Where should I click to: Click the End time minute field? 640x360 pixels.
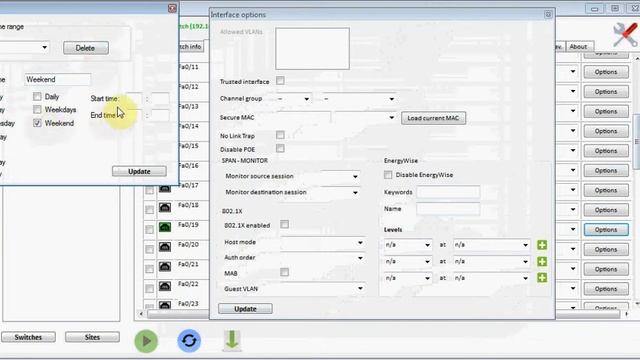[x=161, y=115]
